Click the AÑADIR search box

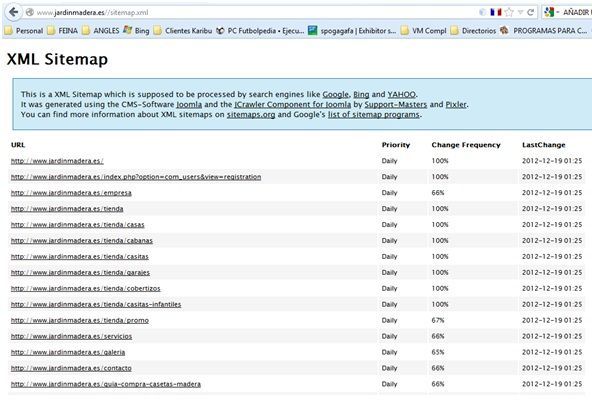click(577, 12)
